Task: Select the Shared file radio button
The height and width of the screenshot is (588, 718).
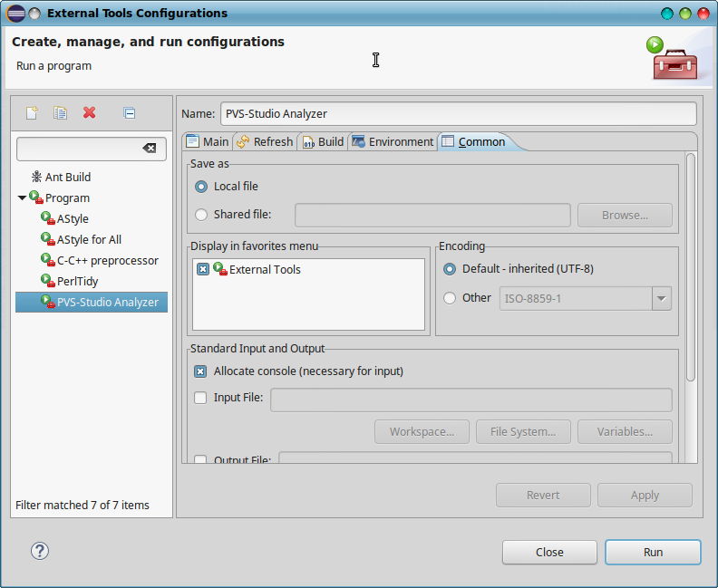Action: coord(201,215)
